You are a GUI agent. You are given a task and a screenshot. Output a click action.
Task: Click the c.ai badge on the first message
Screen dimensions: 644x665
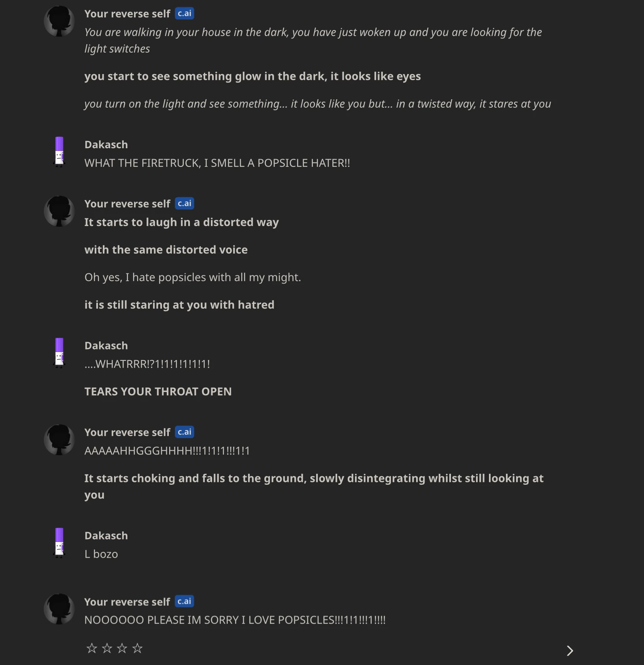pyautogui.click(x=185, y=13)
